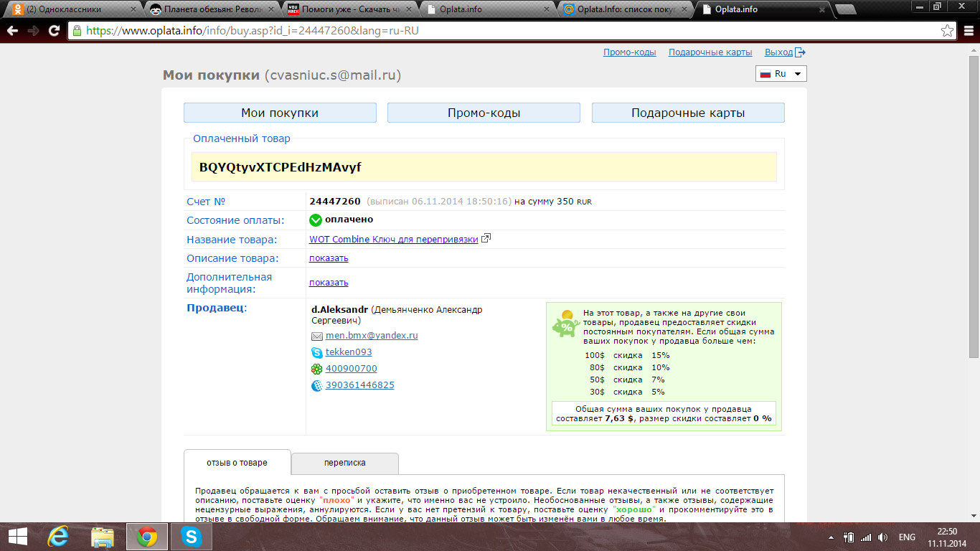Click the WebMoney icon beside 390361446825

(317, 385)
